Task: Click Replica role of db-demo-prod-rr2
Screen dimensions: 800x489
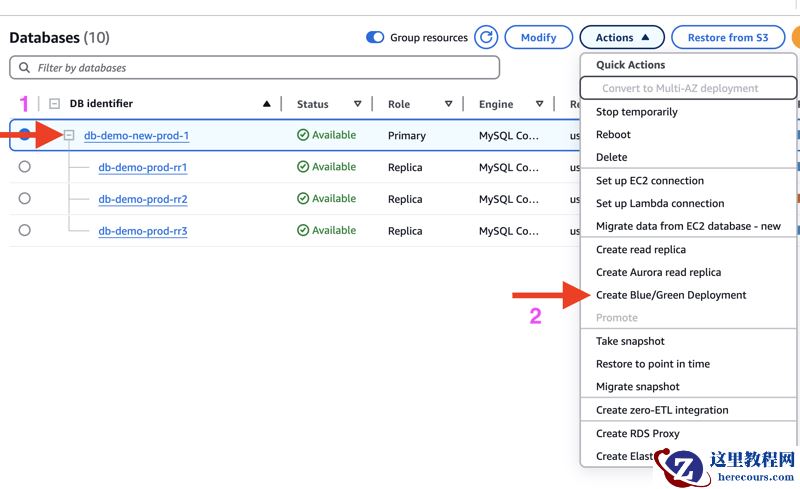Action: [405, 199]
